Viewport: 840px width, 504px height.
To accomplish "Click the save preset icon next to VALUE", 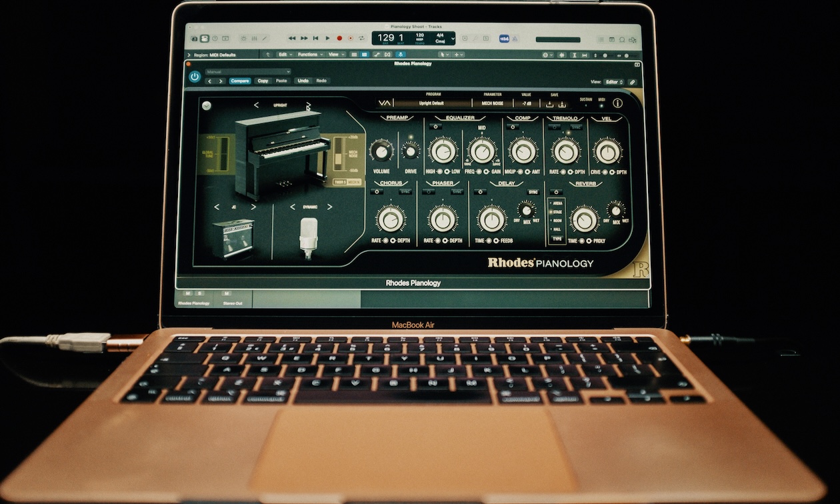I will 551,105.
